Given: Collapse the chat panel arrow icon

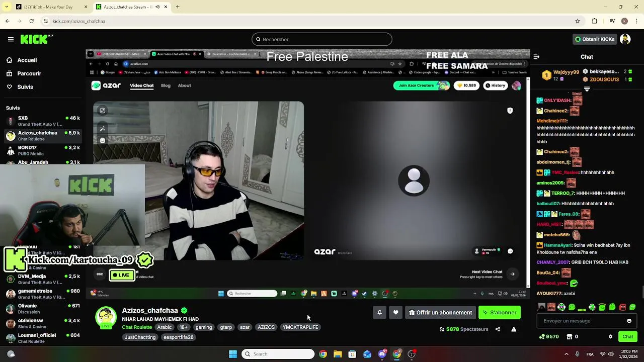Looking at the screenshot, I should click(x=536, y=57).
